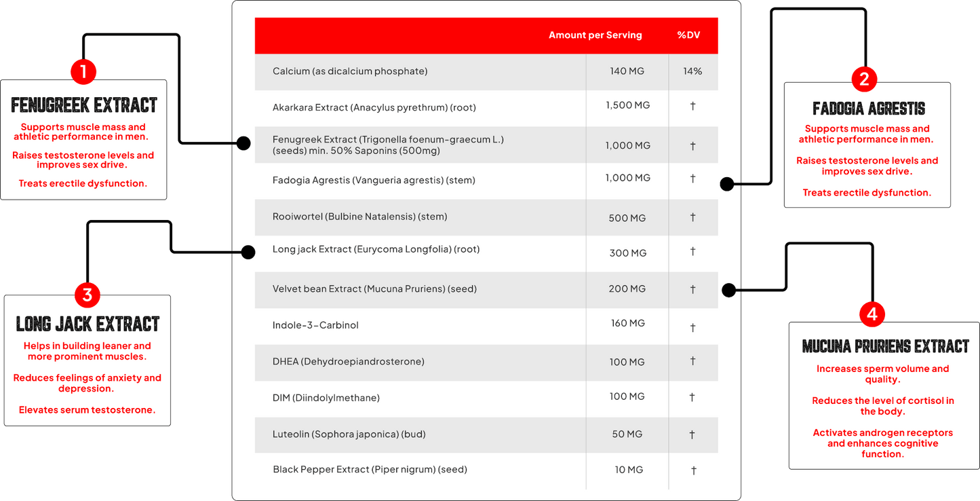Screen dimensions: 980x501
Task: Click the black dot beside Velvet bean row
Action: pyautogui.click(x=728, y=291)
